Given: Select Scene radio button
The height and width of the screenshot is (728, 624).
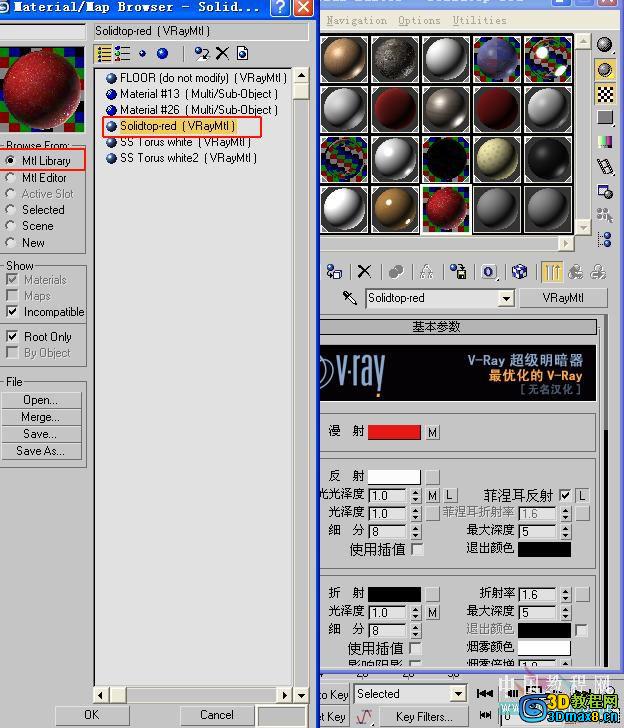Looking at the screenshot, I should tap(10, 226).
